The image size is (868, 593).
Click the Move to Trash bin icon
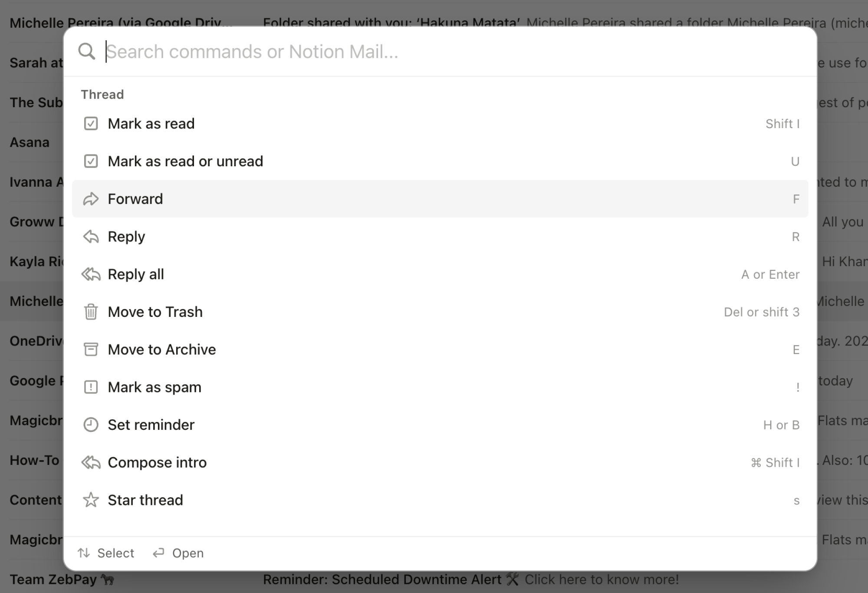pos(91,312)
